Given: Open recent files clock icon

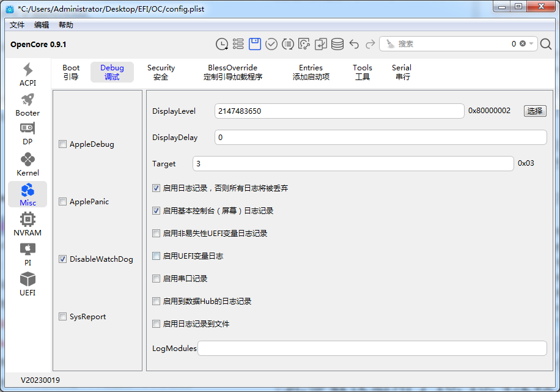Looking at the screenshot, I should click(222, 44).
